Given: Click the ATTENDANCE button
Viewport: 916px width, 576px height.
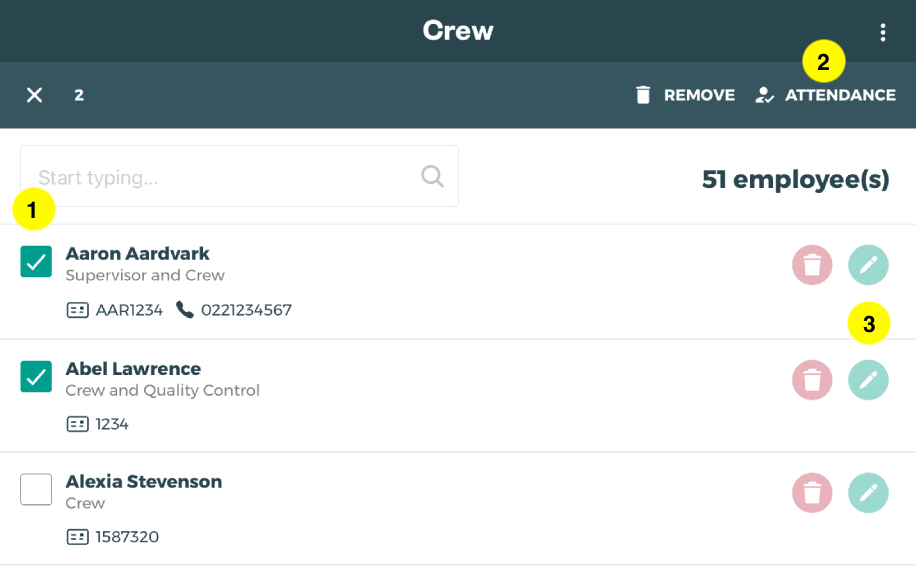Looking at the screenshot, I should [x=826, y=95].
